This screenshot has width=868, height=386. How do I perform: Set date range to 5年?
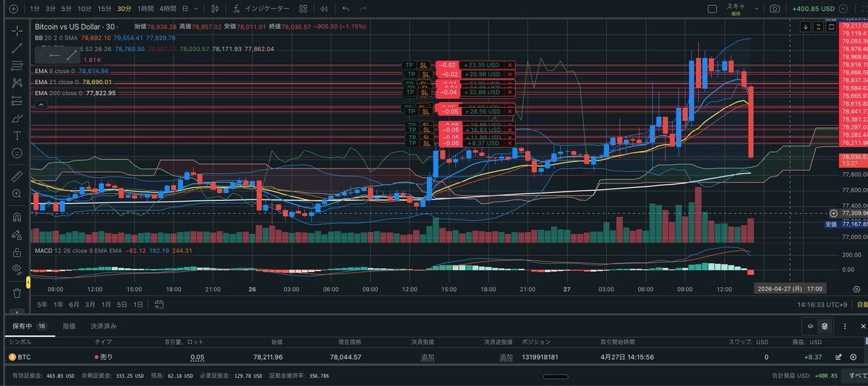tap(43, 304)
